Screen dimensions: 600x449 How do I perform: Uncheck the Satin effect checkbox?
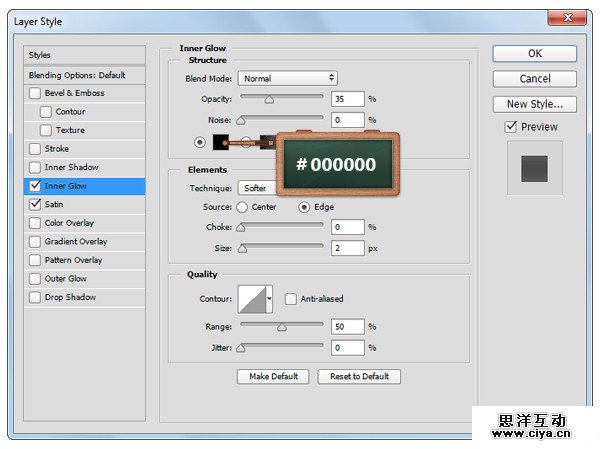36,204
